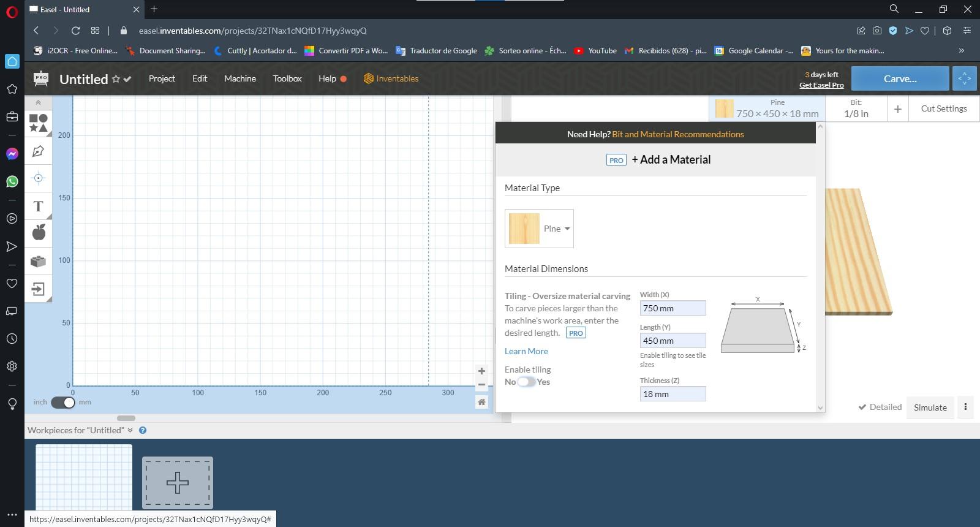The width and height of the screenshot is (980, 527).
Task: Open Opera Messenger sidebar icon
Action: pos(12,154)
